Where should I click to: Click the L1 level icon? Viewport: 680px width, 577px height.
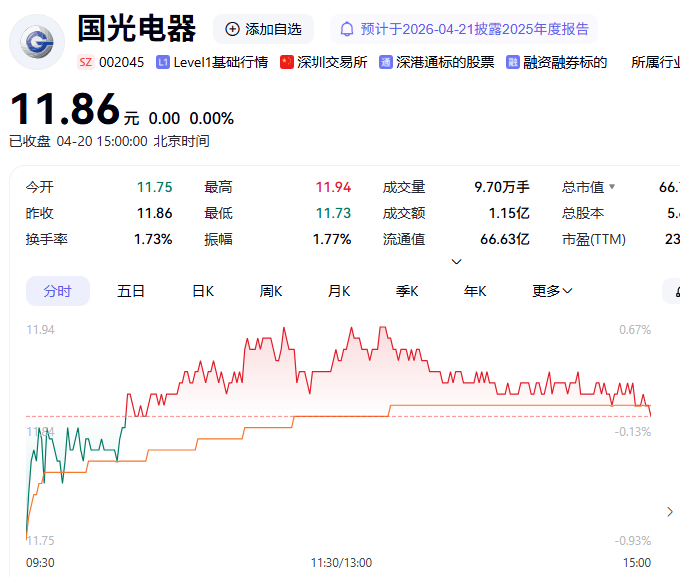coord(163,62)
